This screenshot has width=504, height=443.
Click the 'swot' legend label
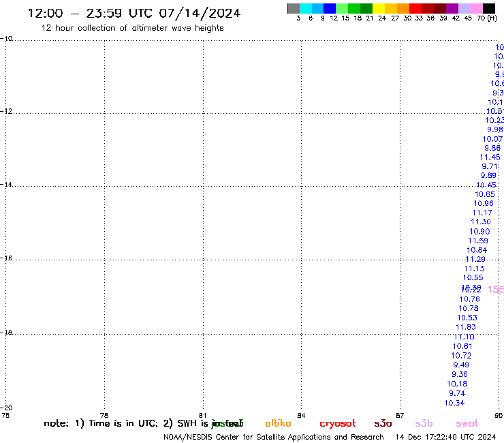click(467, 424)
